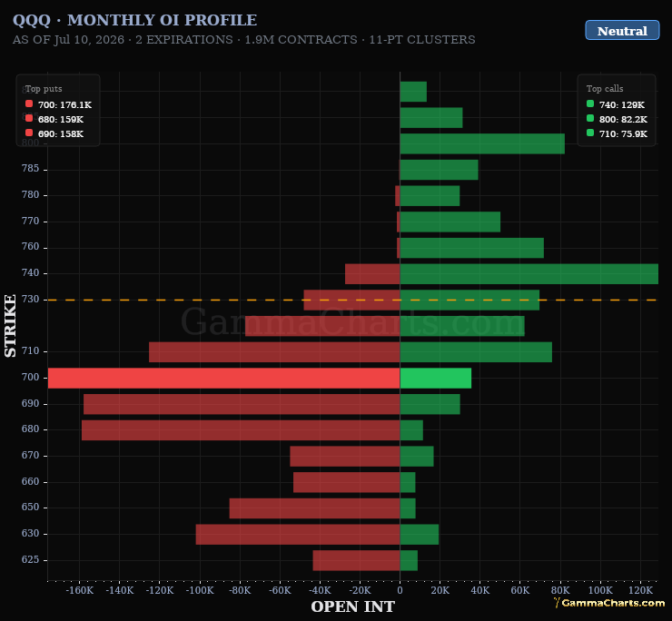Click the green call bar at strike 670
The image size is (672, 621).
tap(417, 457)
